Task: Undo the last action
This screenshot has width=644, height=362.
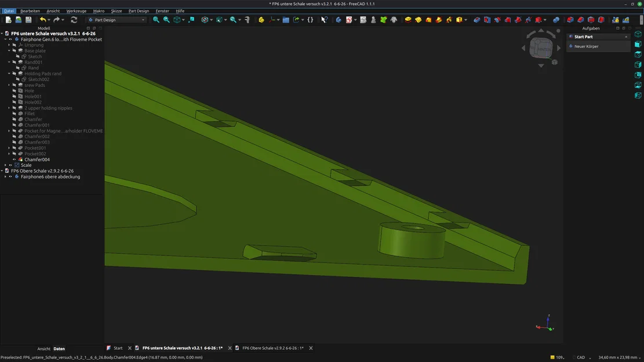Action: pyautogui.click(x=43, y=20)
